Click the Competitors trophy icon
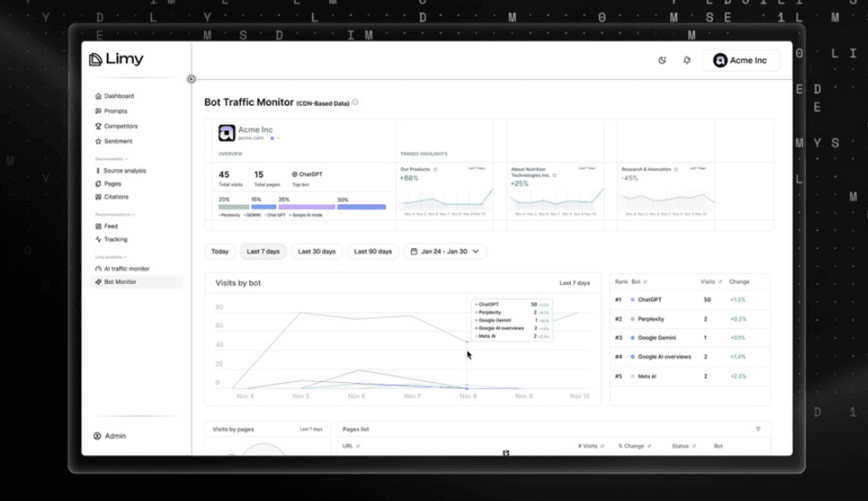This screenshot has width=868, height=501. coord(98,126)
